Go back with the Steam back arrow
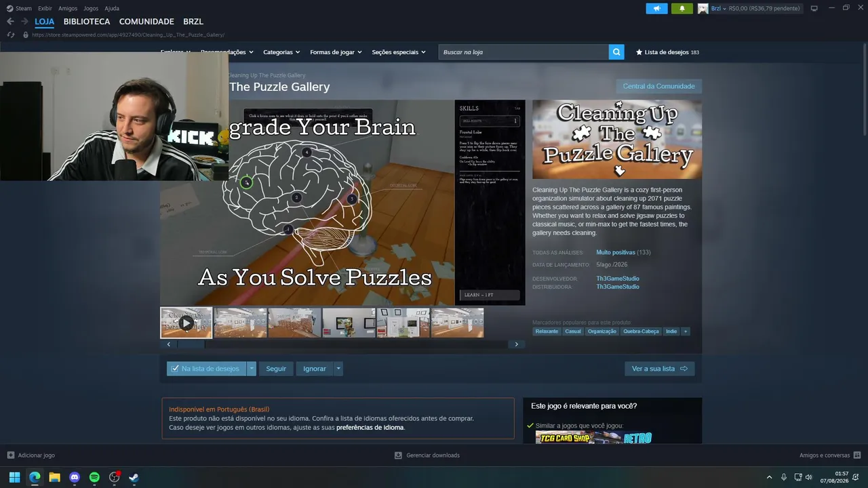868x488 pixels. (x=10, y=22)
